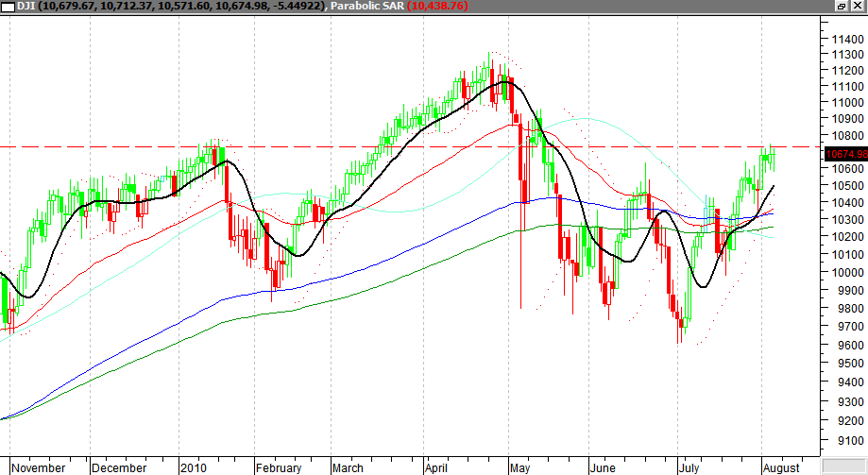
Task: Click the December date axis label
Action: pyautogui.click(x=119, y=467)
